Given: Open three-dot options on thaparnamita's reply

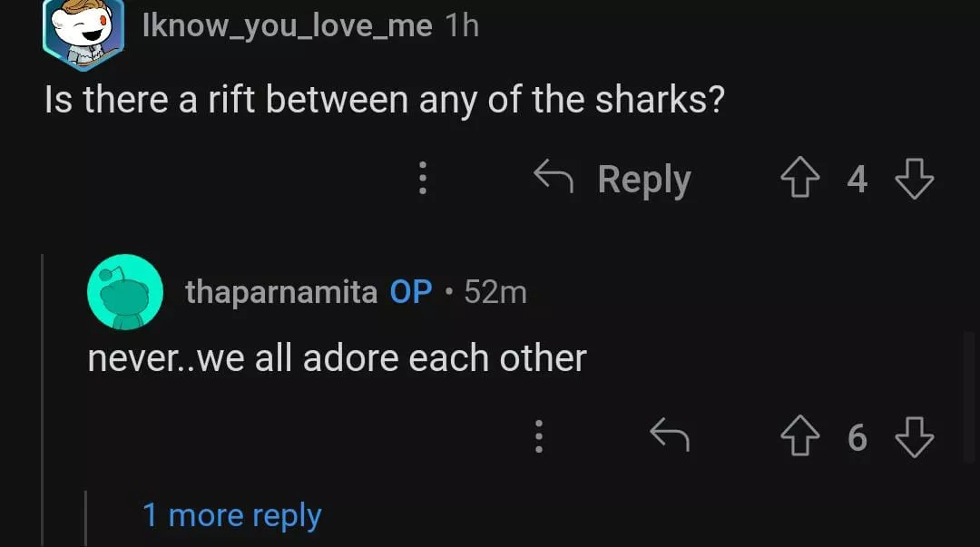Looking at the screenshot, I should click(x=538, y=437).
